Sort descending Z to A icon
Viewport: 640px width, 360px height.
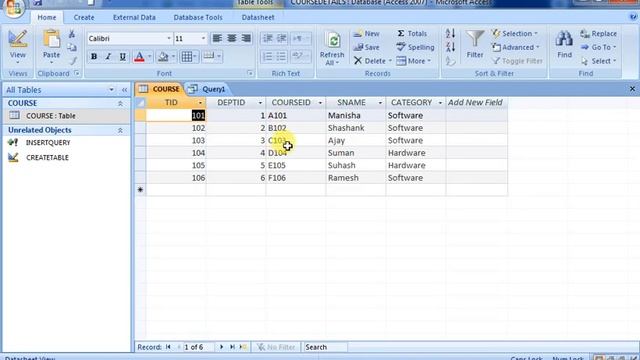pyautogui.click(x=450, y=47)
